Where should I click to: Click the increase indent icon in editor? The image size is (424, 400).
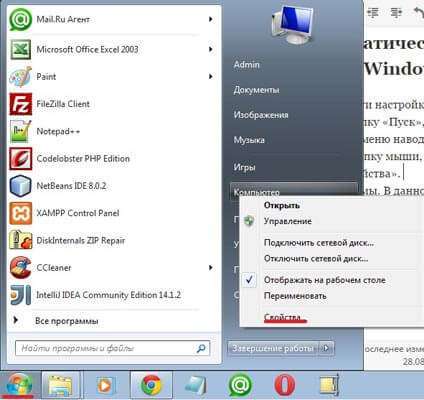click(x=396, y=13)
